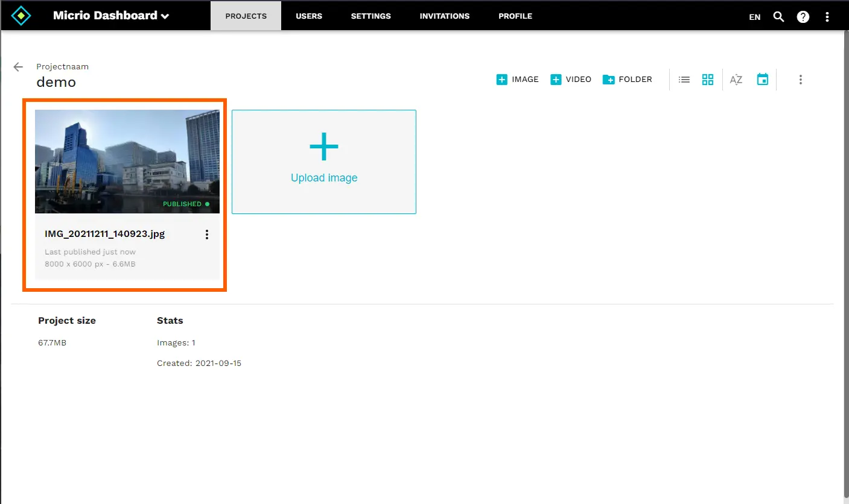The height and width of the screenshot is (504, 849).
Task: Add a new video with VIDEO button
Action: coord(571,80)
